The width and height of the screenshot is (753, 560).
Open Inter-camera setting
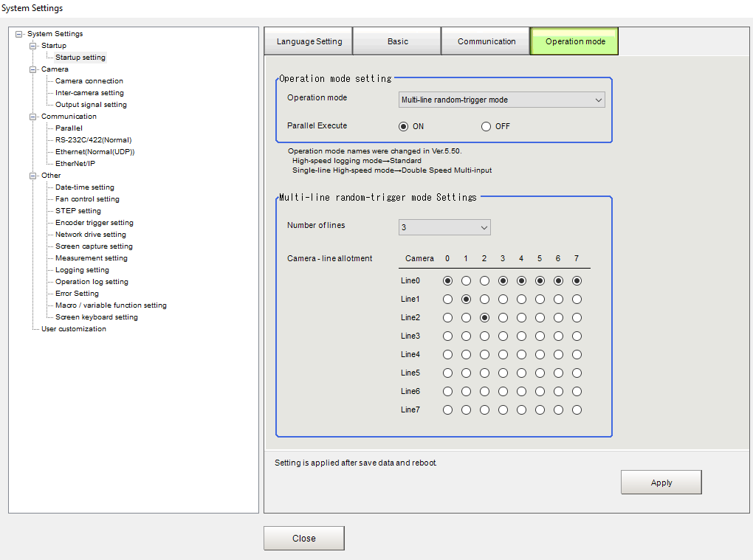tap(89, 93)
